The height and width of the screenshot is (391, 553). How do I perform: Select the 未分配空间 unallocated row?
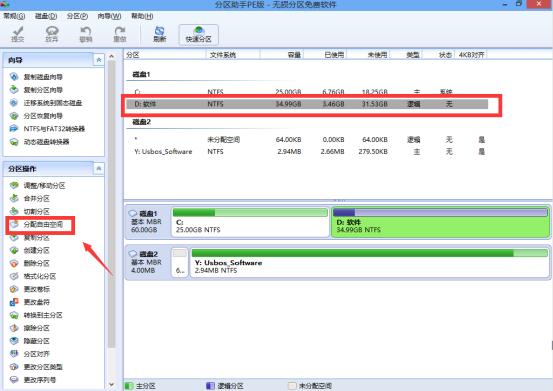click(307, 140)
